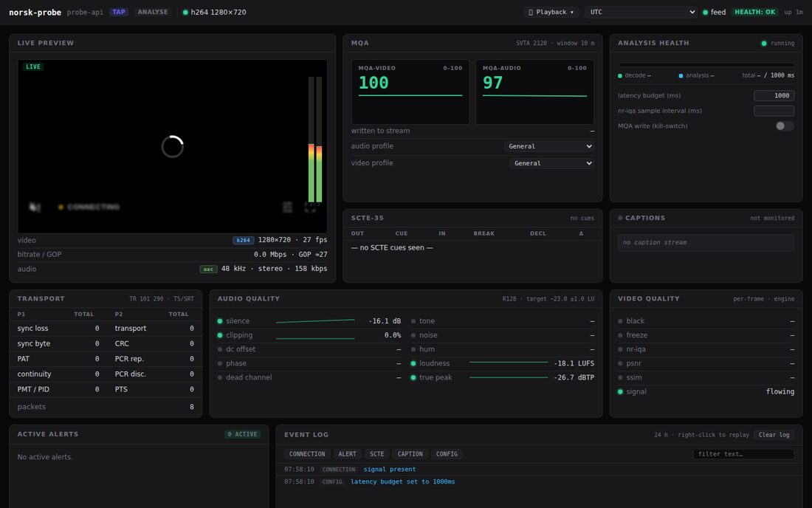Click the green indicator dot beside clipping
Screen dimensions: 812x508
(220, 335)
